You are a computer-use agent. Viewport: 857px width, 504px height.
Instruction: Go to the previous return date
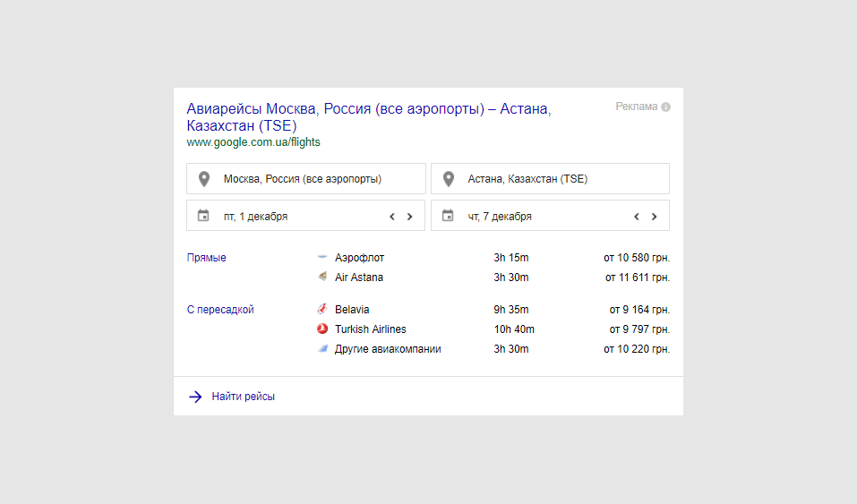pos(636,217)
